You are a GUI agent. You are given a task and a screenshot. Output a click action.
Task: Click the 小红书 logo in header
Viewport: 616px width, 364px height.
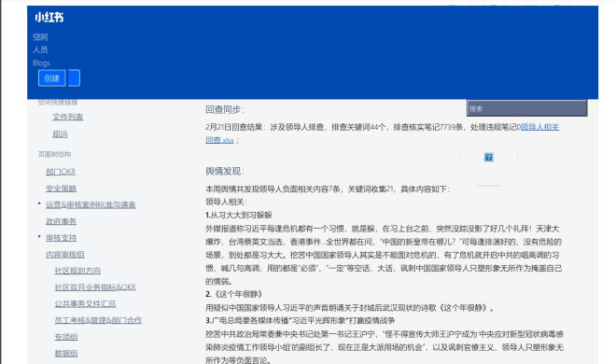pos(49,18)
